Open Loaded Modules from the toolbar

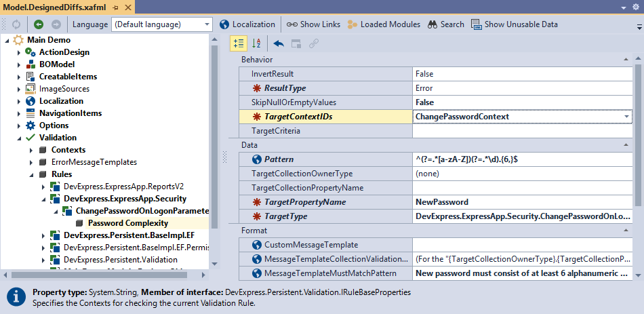click(383, 24)
